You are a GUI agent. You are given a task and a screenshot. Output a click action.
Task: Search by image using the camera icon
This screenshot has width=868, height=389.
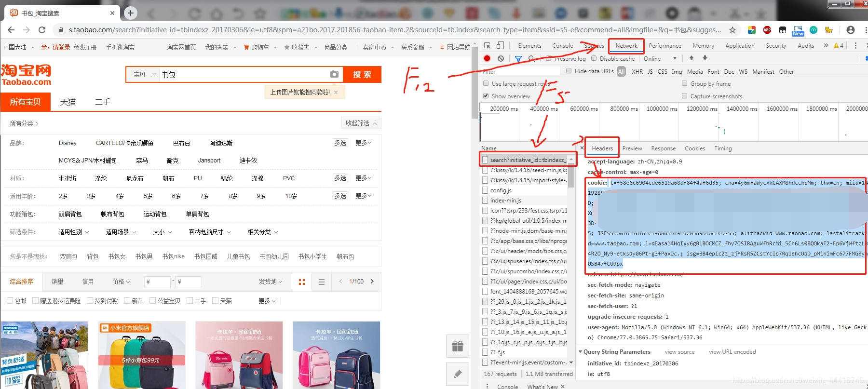334,74
